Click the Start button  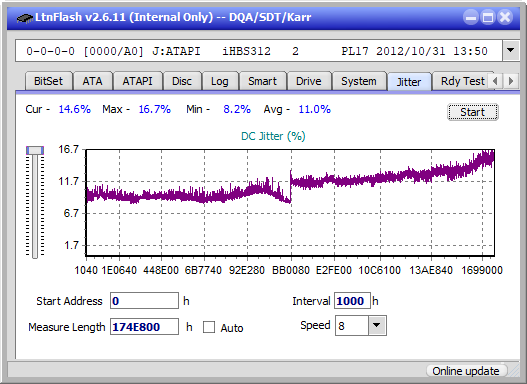(x=473, y=112)
